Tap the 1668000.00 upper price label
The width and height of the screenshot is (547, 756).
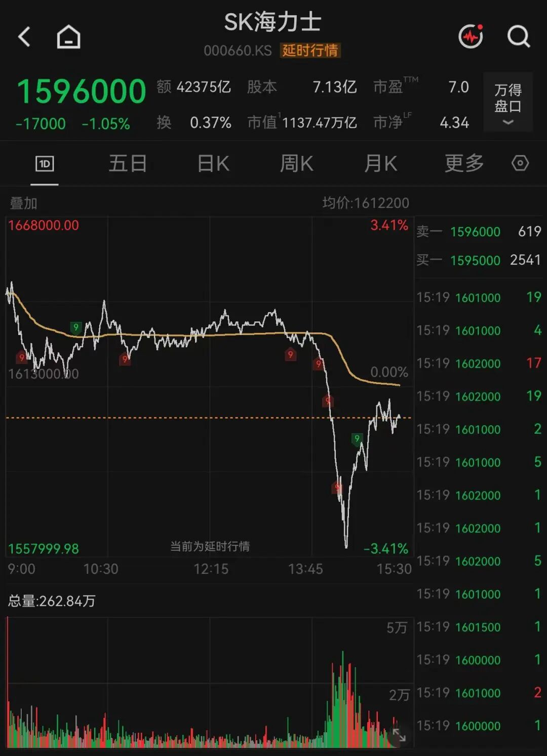(x=44, y=225)
